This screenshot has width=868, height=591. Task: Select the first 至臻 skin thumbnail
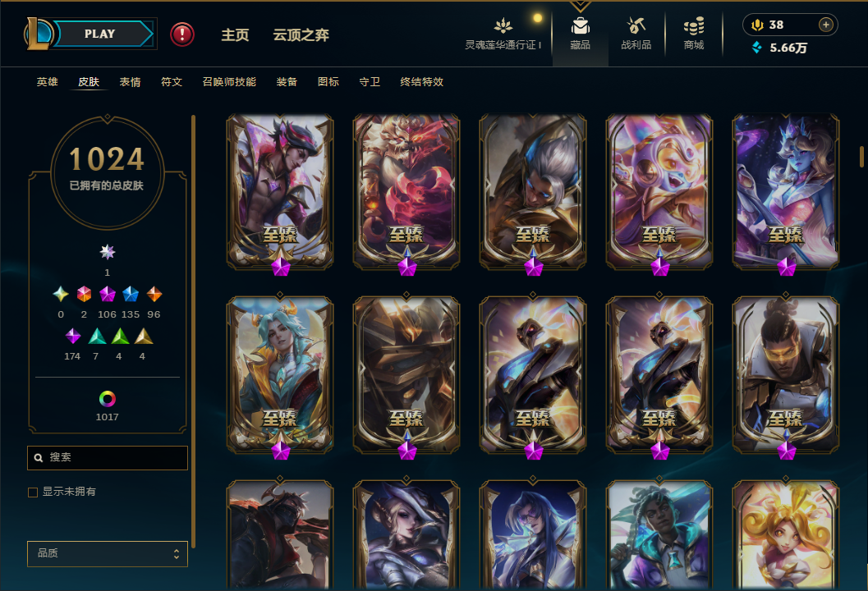280,193
